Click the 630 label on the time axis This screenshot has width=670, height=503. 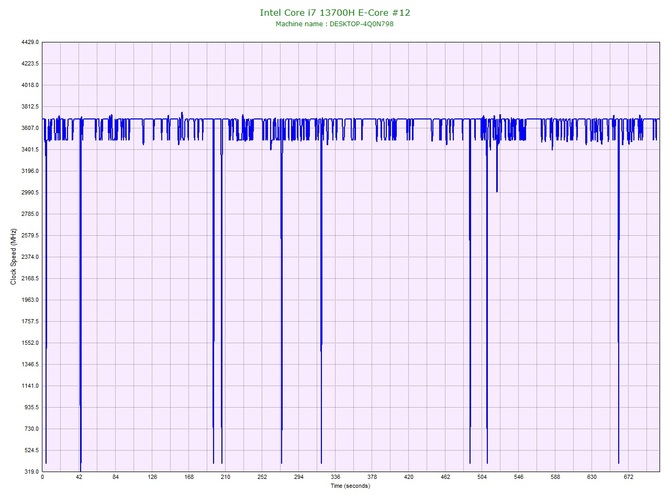click(592, 477)
